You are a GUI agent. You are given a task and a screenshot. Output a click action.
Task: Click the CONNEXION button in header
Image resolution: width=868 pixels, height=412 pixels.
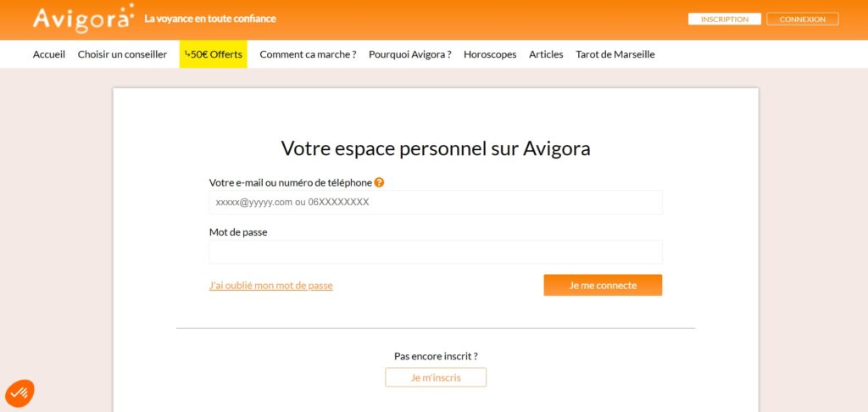pyautogui.click(x=802, y=19)
